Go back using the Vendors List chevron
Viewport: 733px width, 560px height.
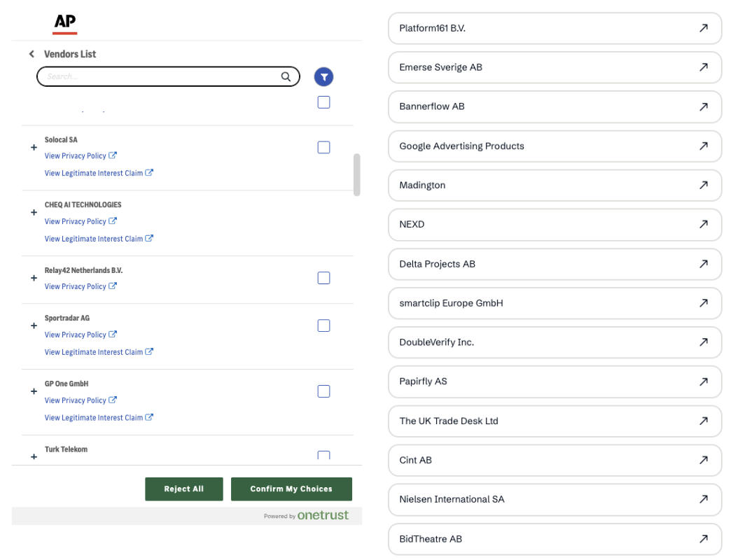point(32,54)
